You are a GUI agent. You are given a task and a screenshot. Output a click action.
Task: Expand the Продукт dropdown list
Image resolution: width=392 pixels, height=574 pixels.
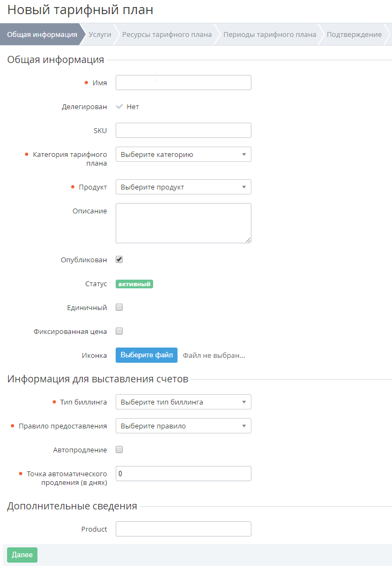click(184, 187)
